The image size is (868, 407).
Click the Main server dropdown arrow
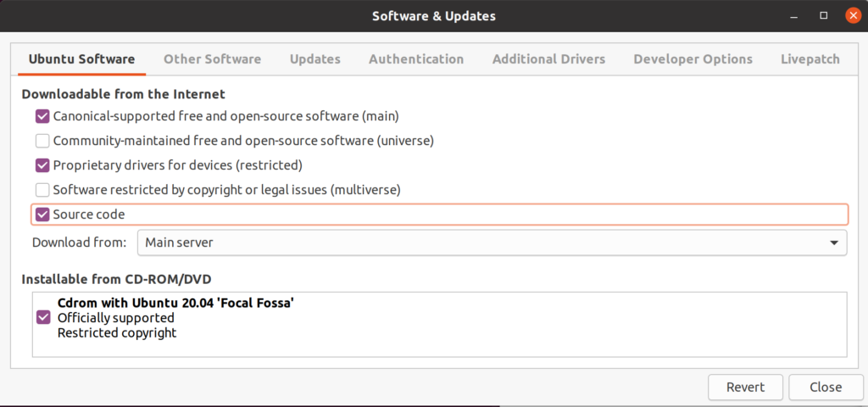pos(832,243)
